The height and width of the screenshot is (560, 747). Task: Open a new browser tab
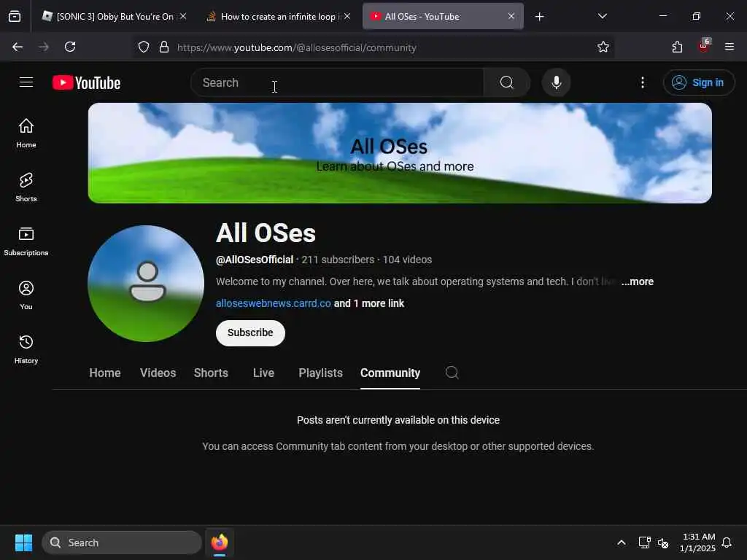[539, 17]
